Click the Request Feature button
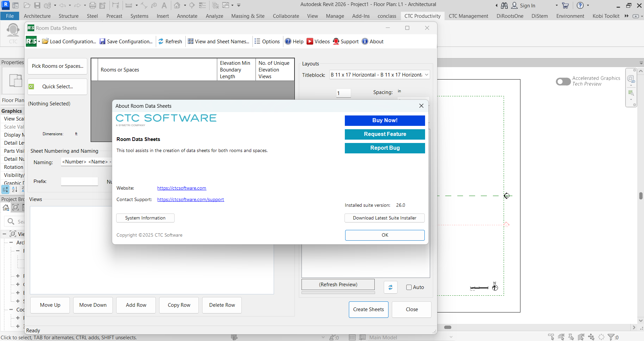The width and height of the screenshot is (644, 341). click(385, 134)
